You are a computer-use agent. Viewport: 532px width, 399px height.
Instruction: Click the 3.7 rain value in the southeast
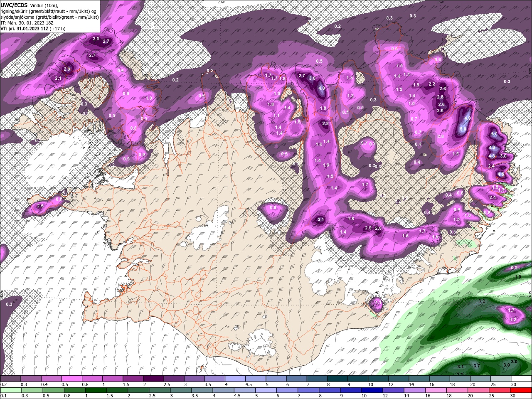click(x=477, y=365)
